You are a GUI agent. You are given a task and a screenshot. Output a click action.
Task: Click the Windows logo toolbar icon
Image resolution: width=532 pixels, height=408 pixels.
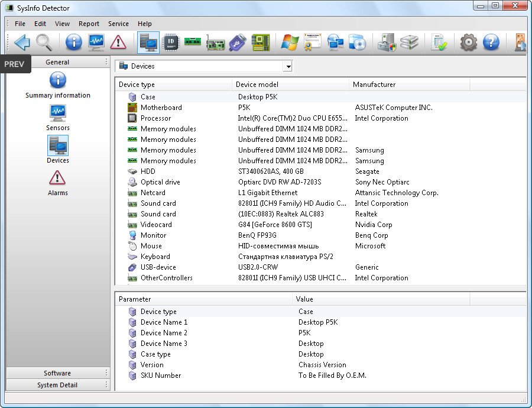click(290, 43)
